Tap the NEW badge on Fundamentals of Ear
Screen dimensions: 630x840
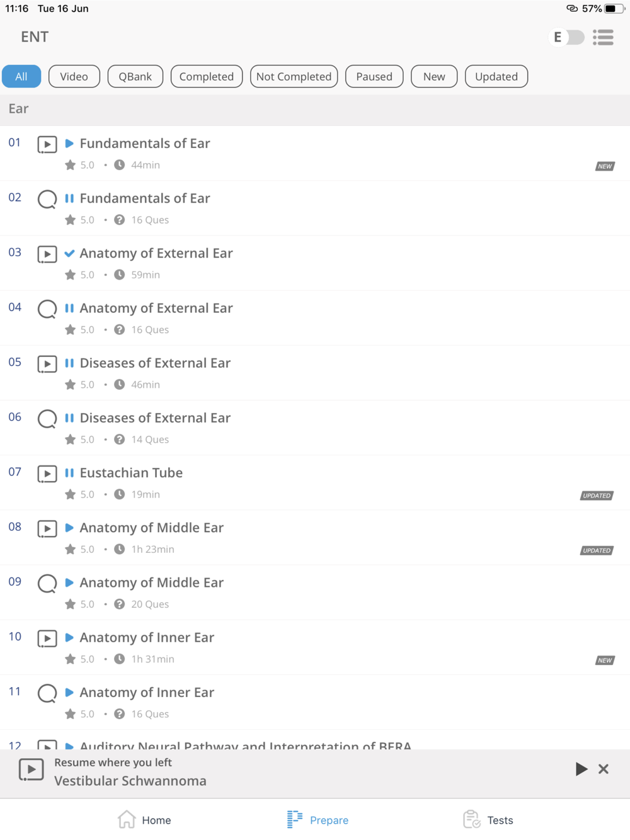605,166
